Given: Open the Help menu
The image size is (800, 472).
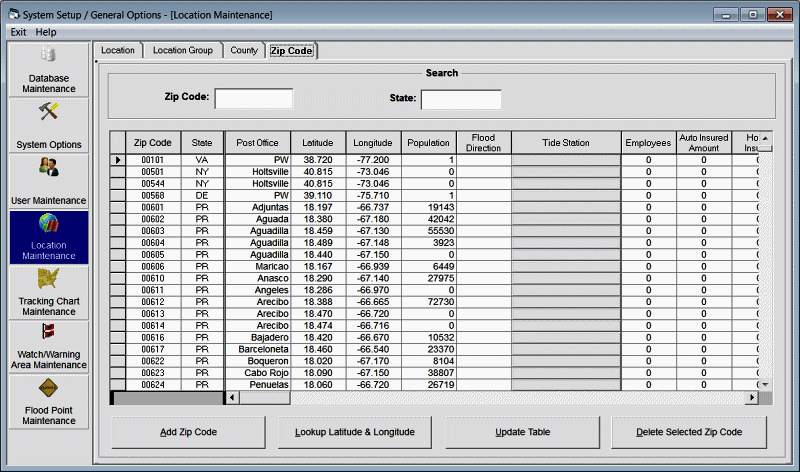Looking at the screenshot, I should coord(46,32).
